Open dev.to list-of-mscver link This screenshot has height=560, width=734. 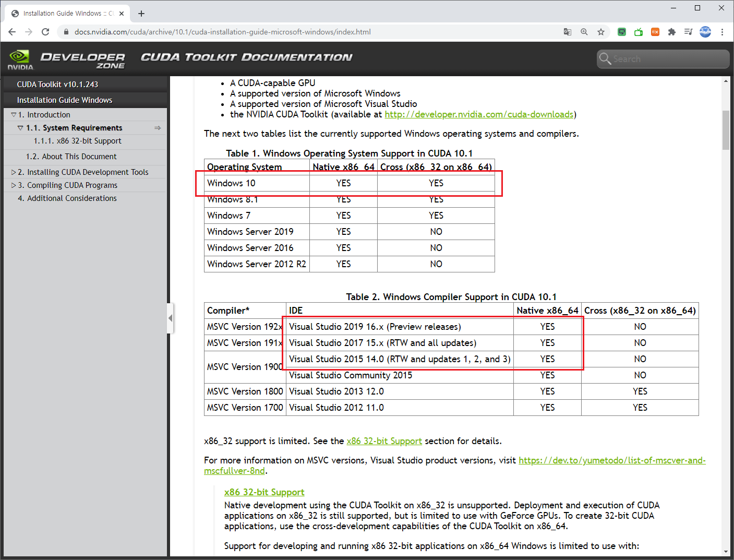(455, 465)
